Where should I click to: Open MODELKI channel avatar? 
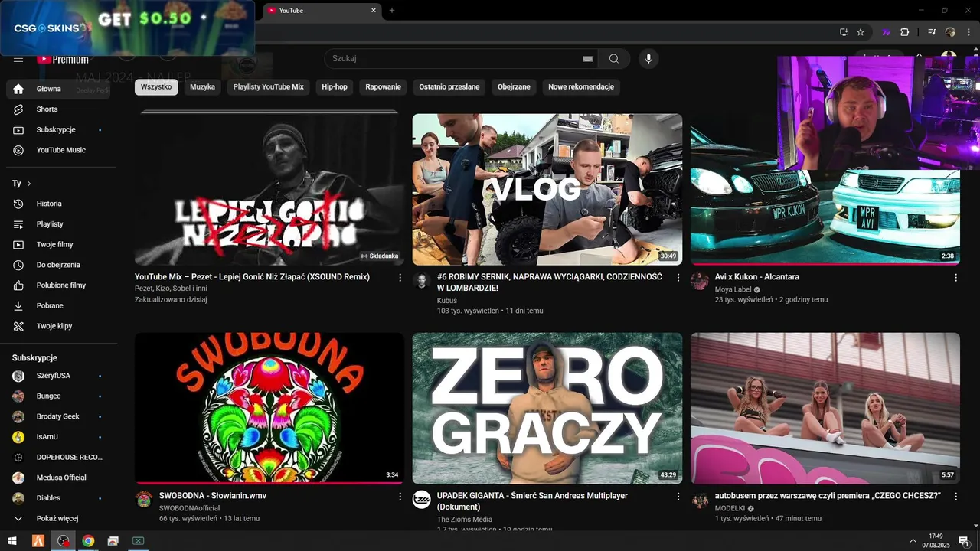(x=700, y=501)
